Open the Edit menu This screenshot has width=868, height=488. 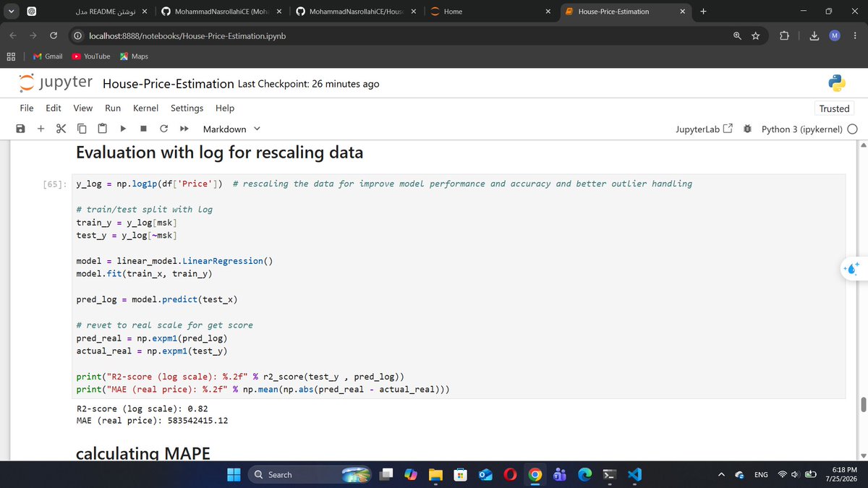(x=53, y=108)
